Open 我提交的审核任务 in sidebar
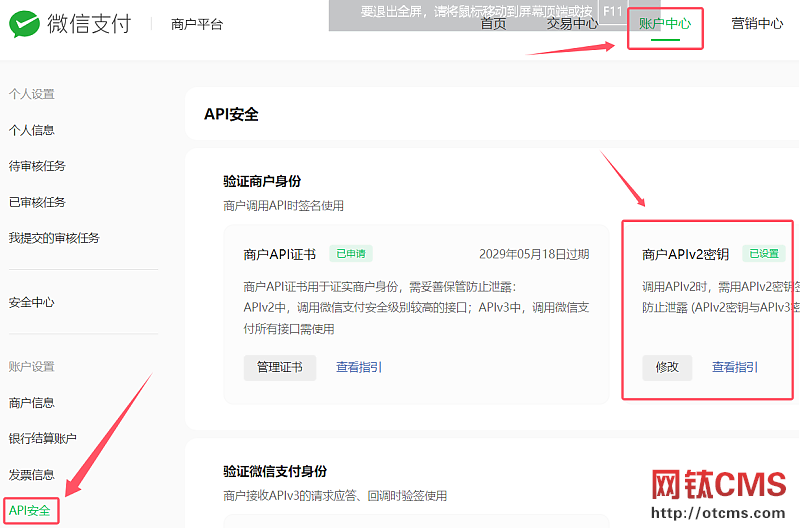This screenshot has width=800, height=529. pyautogui.click(x=54, y=238)
